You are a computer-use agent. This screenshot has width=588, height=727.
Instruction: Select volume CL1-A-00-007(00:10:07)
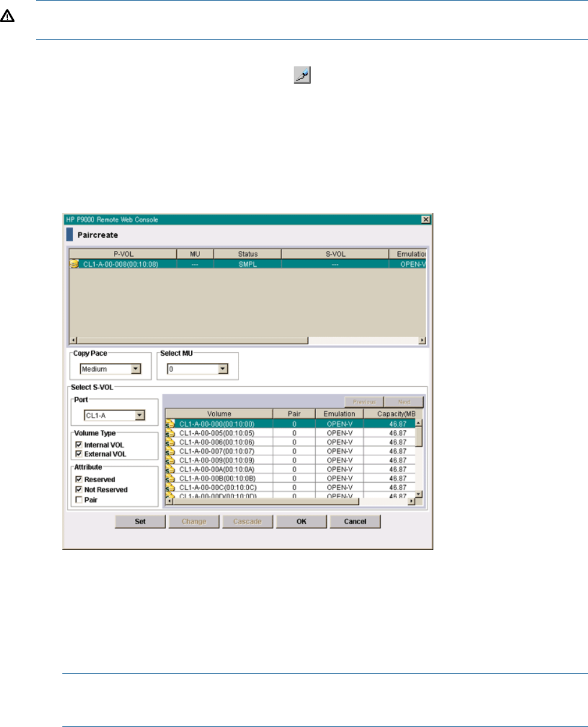pos(290,451)
